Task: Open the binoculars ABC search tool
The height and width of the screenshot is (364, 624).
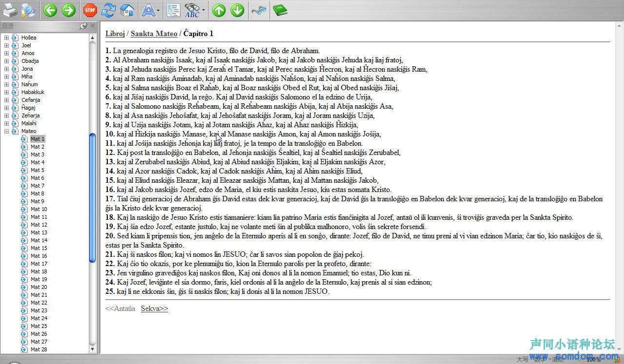Action: (x=192, y=10)
